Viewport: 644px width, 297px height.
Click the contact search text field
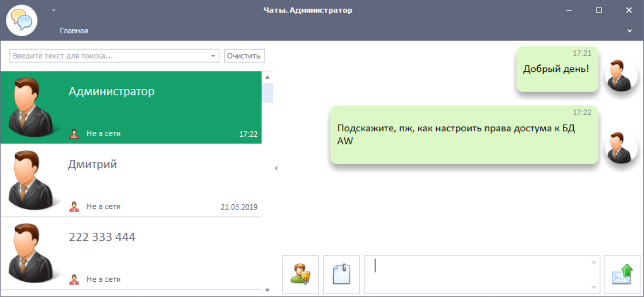tap(109, 56)
